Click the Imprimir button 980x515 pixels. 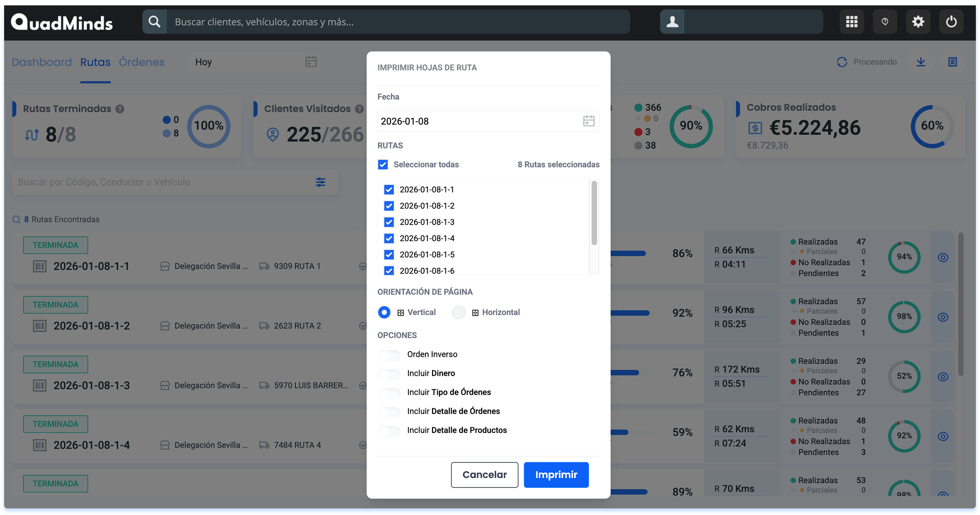click(x=556, y=475)
